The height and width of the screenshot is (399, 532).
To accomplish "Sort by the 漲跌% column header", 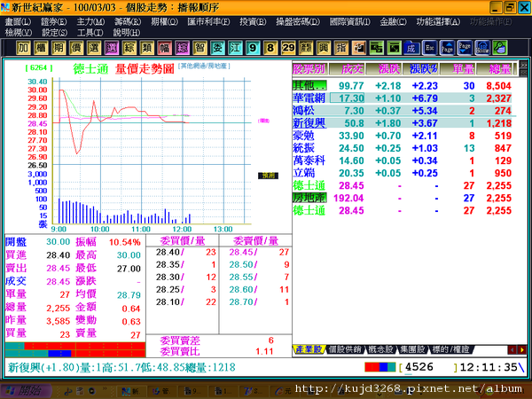I will (420, 69).
